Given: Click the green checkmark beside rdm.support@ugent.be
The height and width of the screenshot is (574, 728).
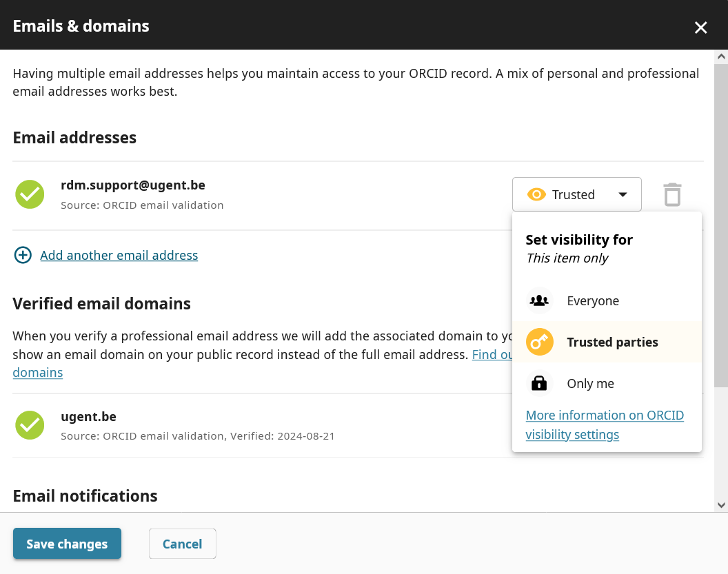Looking at the screenshot, I should [30, 194].
